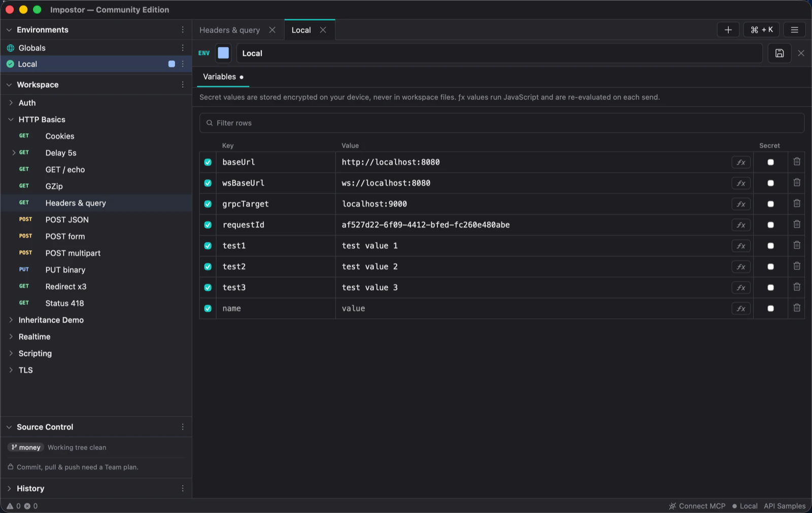Click the plus icon to add a new tab

pyautogui.click(x=728, y=30)
